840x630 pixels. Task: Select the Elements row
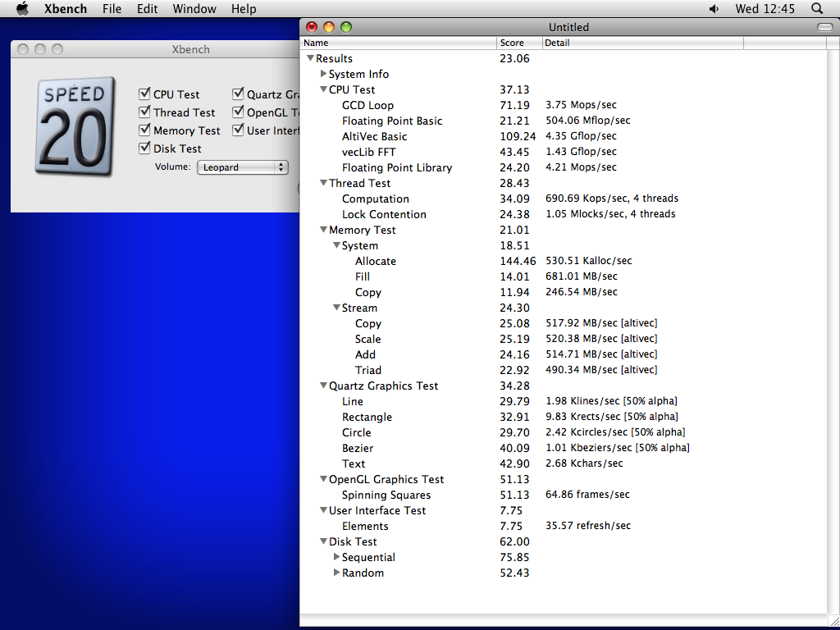(563, 526)
